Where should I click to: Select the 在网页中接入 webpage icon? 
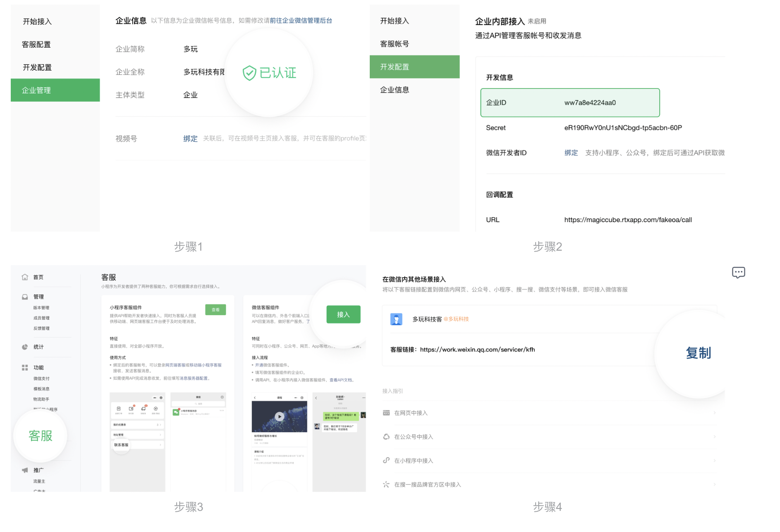pyautogui.click(x=386, y=412)
